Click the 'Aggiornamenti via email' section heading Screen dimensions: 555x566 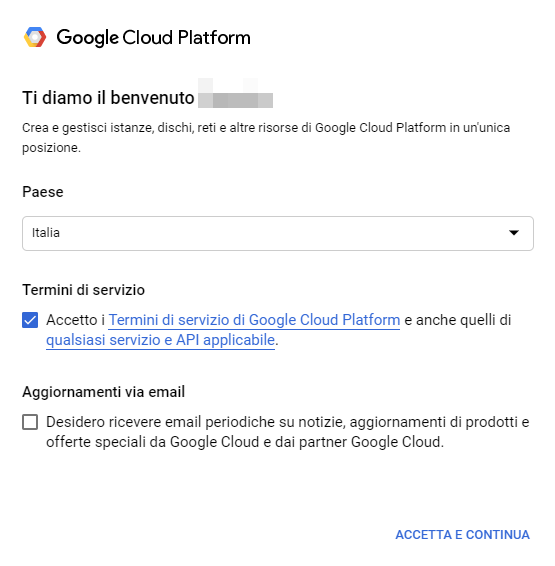pos(104,392)
